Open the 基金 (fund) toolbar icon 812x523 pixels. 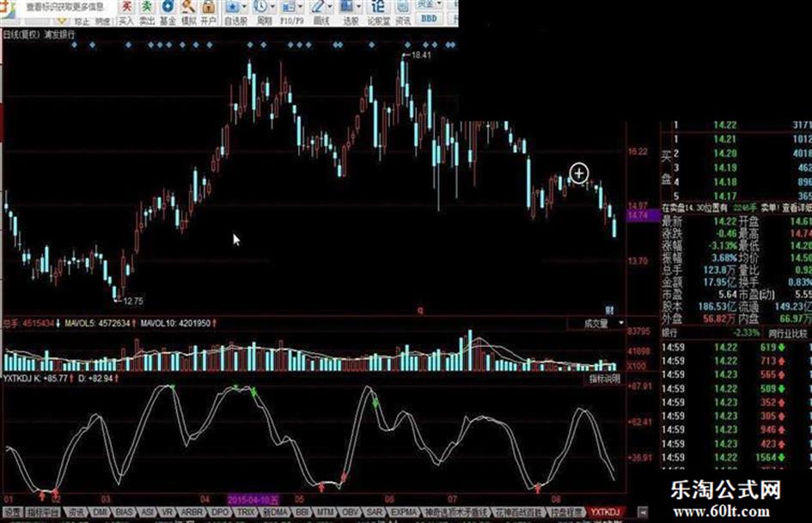click(168, 12)
